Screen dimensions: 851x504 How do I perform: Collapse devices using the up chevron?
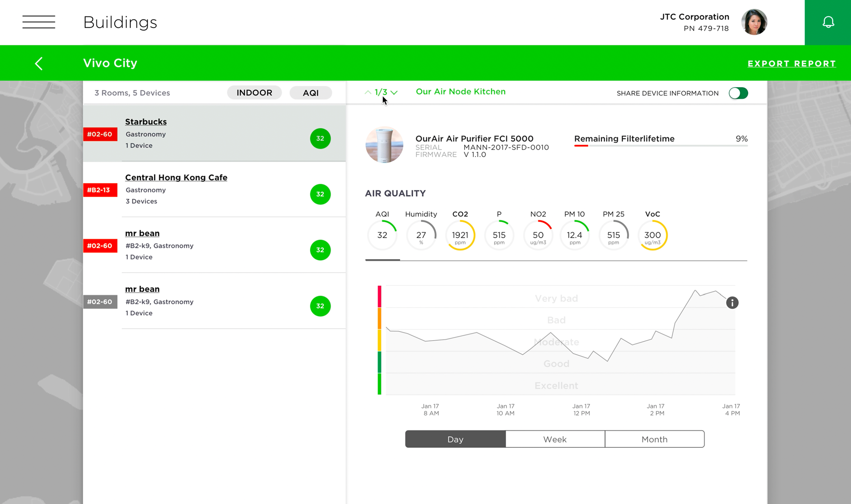tap(368, 92)
